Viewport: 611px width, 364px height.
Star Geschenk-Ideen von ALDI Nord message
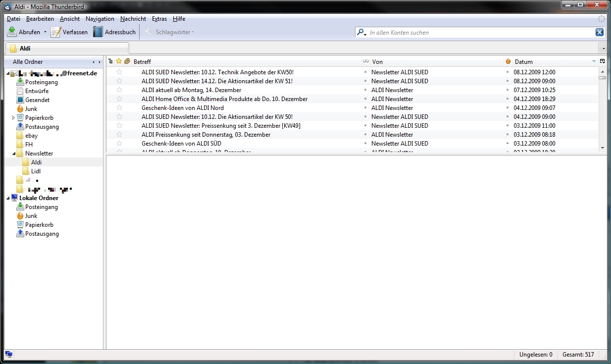point(119,108)
